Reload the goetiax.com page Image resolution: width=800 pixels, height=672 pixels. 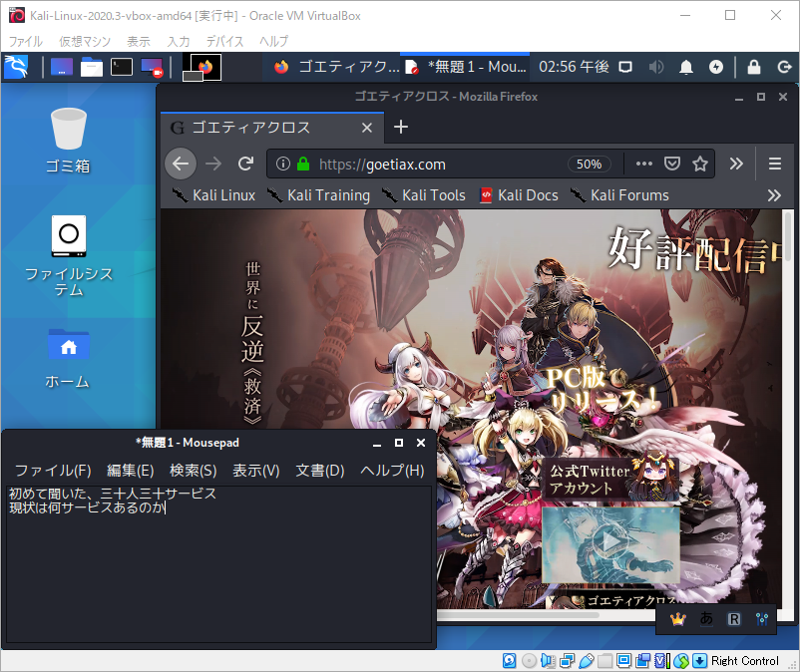[246, 164]
